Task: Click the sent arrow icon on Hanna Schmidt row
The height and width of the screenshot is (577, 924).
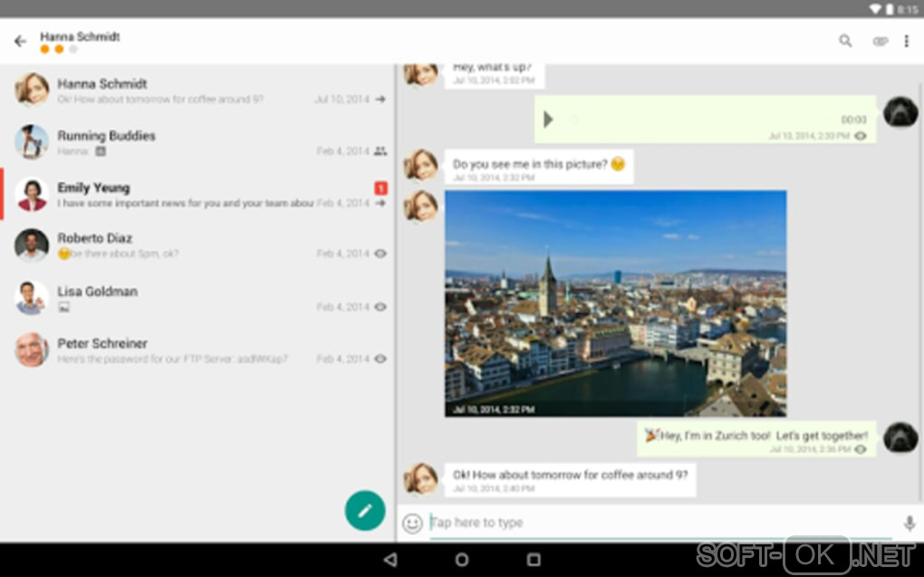Action: click(x=380, y=99)
